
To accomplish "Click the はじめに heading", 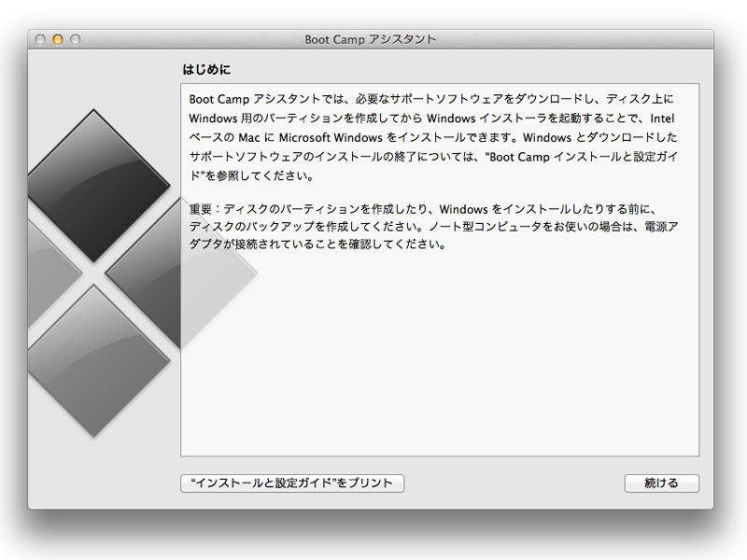I will pyautogui.click(x=206, y=69).
